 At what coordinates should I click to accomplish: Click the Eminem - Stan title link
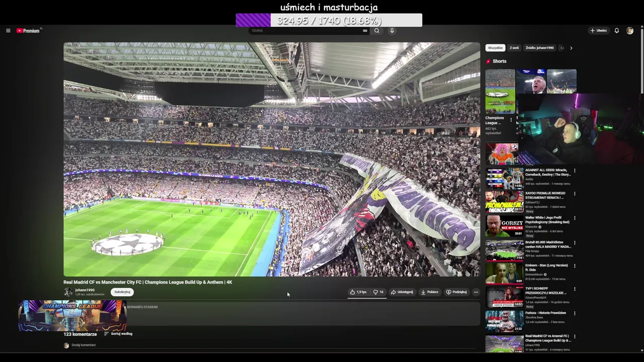point(546,267)
